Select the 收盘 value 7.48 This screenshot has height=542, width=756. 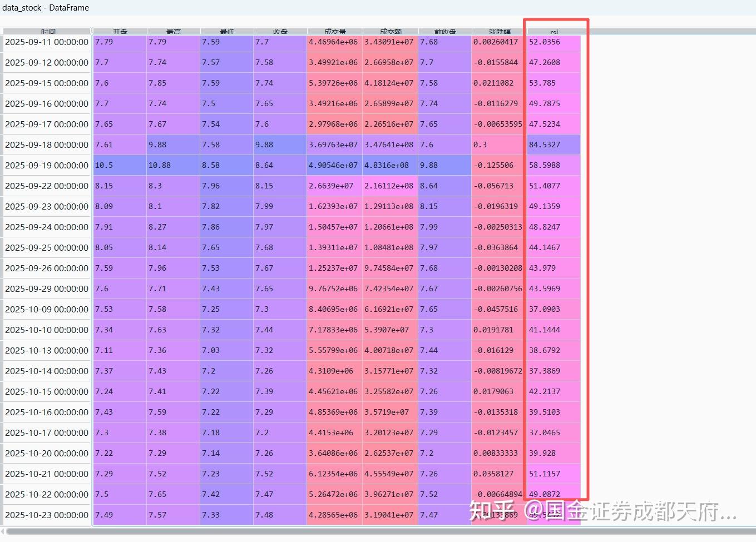pyautogui.click(x=280, y=515)
